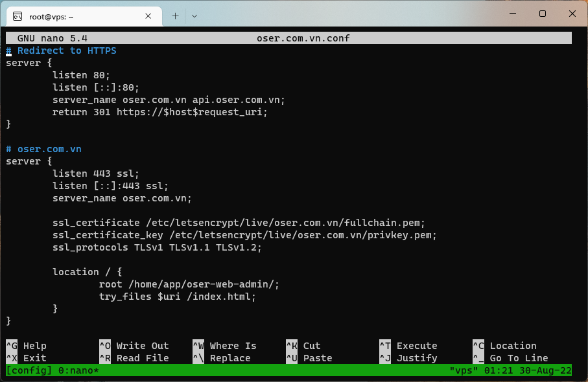Open Go To Line in nano
Screen dimensions: 588x382
[x=512, y=357]
